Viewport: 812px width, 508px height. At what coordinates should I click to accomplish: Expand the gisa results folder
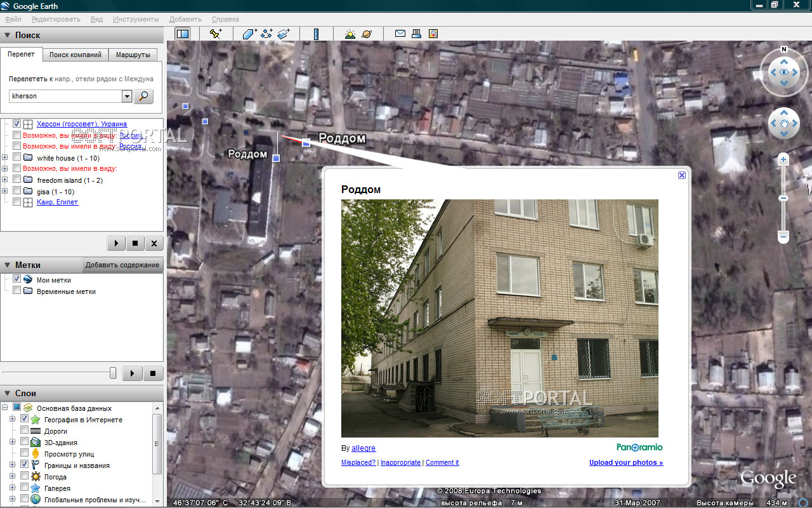point(5,192)
